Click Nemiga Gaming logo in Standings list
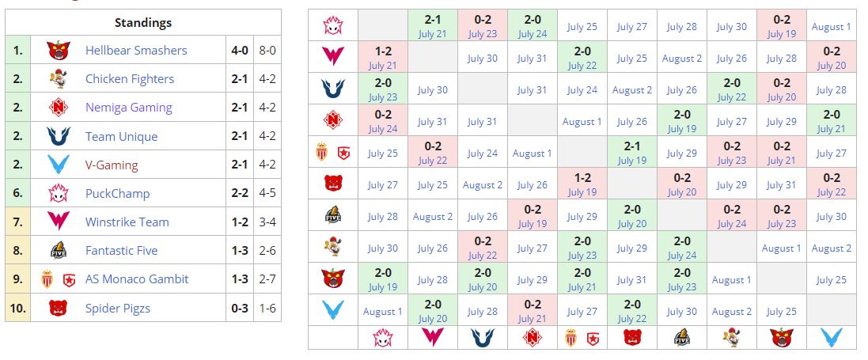The height and width of the screenshot is (360, 868). click(58, 108)
